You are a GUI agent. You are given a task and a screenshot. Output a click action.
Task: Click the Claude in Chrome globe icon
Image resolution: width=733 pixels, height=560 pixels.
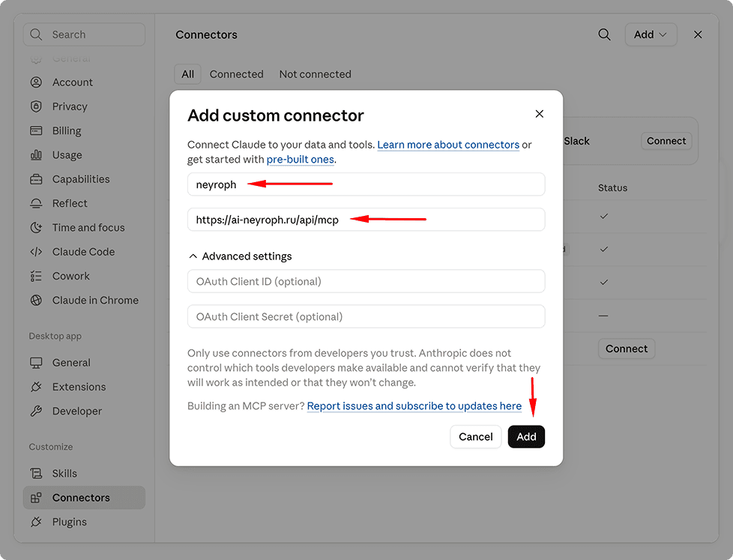pyautogui.click(x=36, y=300)
